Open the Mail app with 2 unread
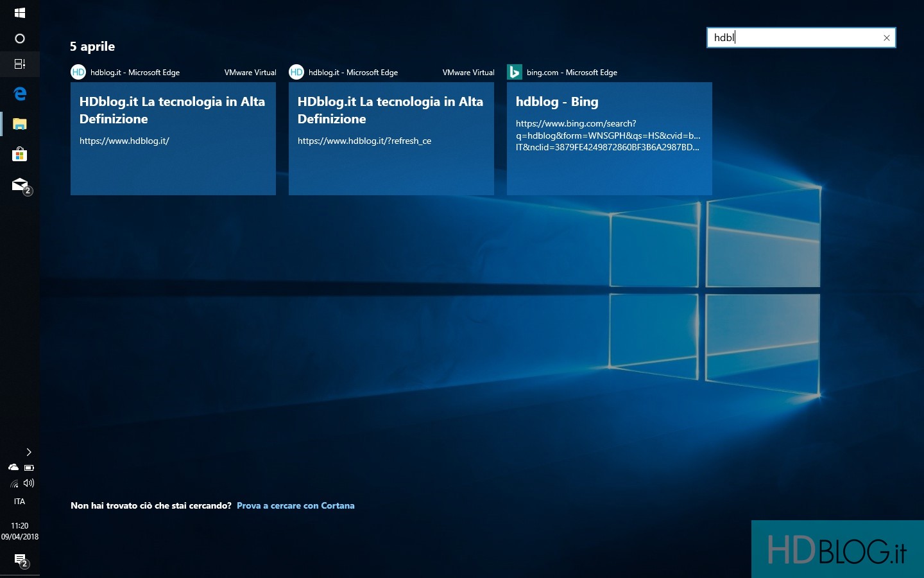 pos(20,185)
